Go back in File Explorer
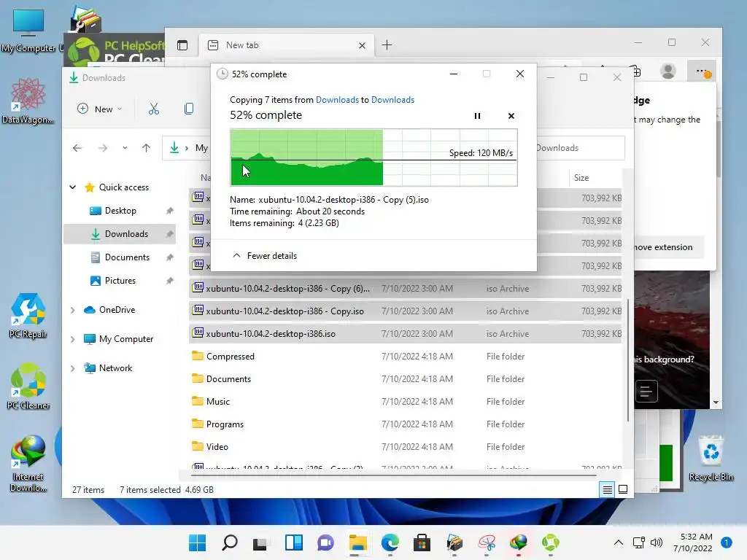 pyautogui.click(x=77, y=148)
